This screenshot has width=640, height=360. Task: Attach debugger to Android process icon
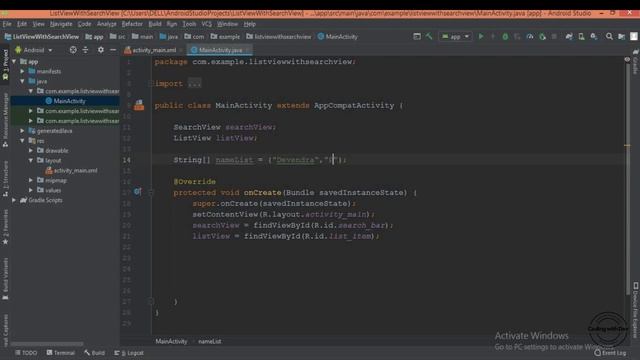(542, 37)
